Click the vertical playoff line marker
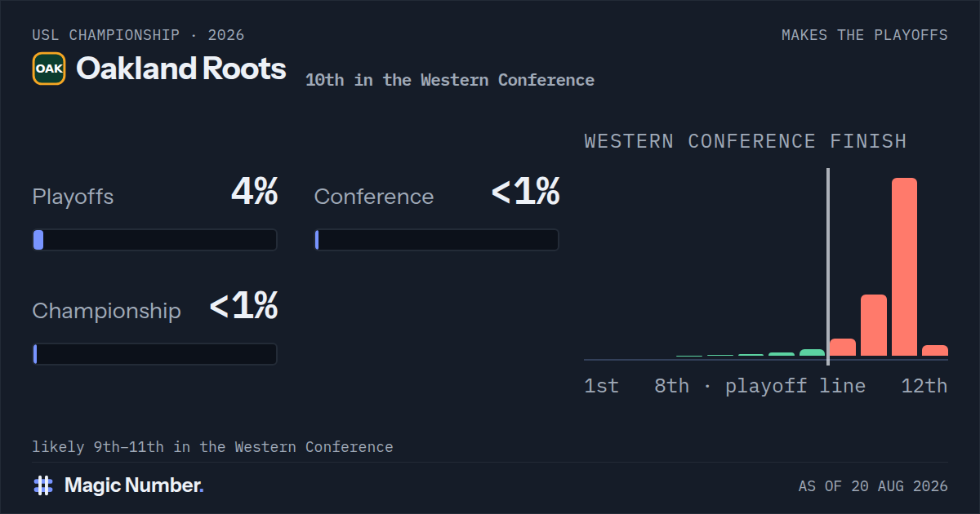 tap(828, 267)
